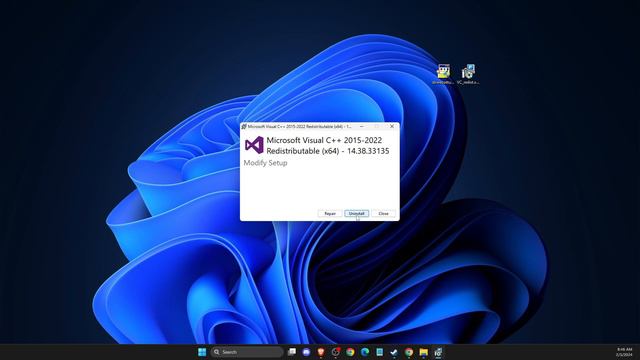Click the Repair button in the setup dialog
This screenshot has height=360, width=640.
coord(329,213)
